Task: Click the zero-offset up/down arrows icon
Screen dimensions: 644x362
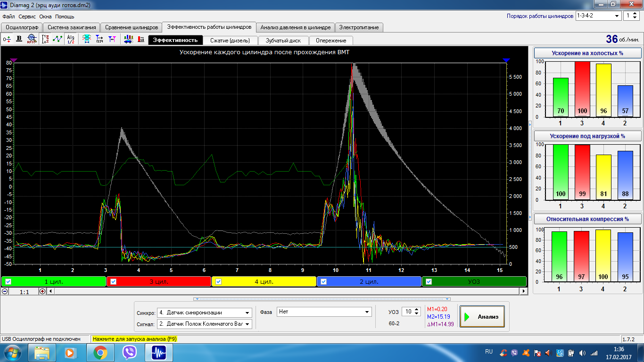Action: 7,39
